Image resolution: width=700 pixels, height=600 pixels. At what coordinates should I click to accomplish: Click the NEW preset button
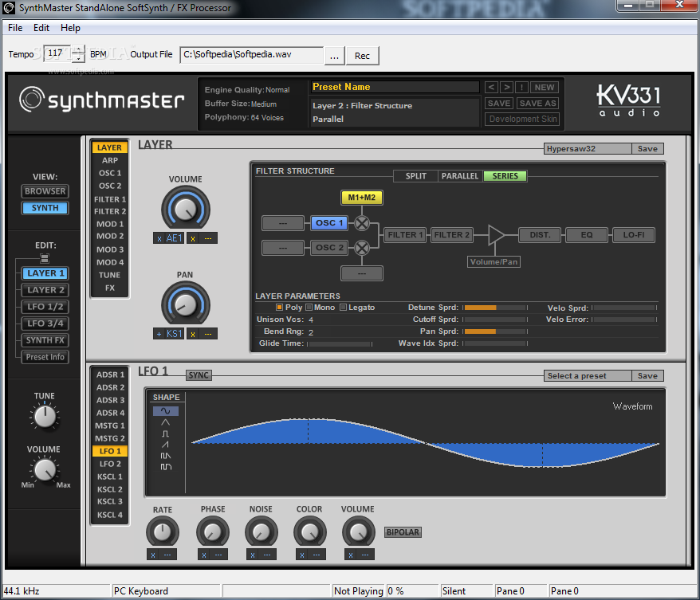click(x=545, y=88)
